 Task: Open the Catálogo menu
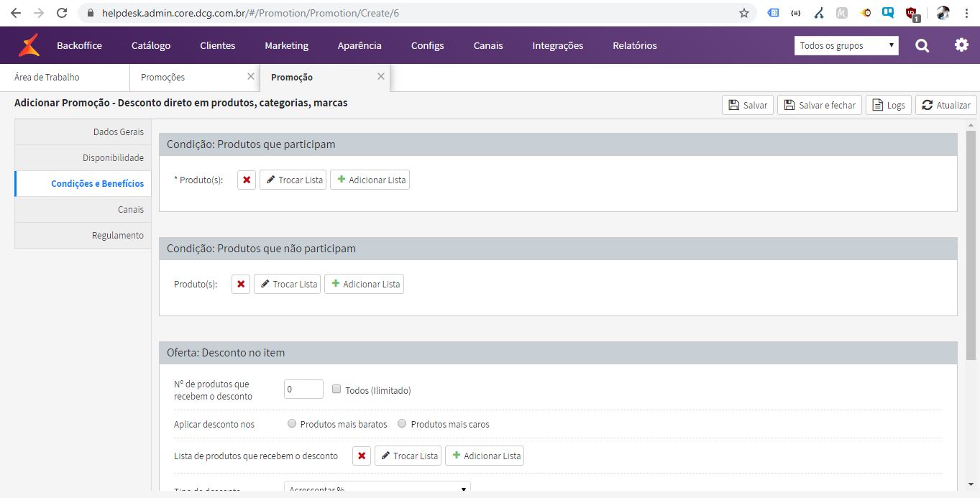151,45
